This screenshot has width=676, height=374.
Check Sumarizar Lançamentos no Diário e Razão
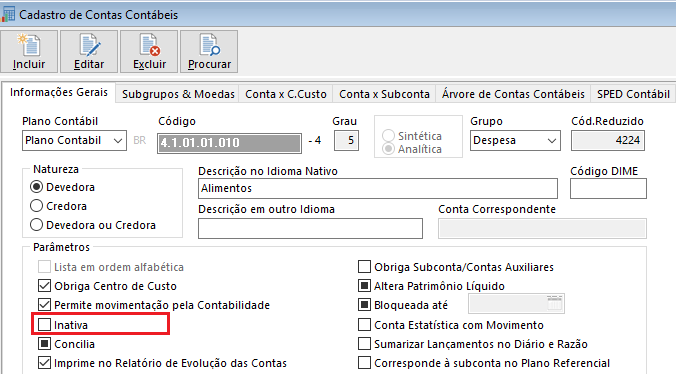pyautogui.click(x=364, y=344)
